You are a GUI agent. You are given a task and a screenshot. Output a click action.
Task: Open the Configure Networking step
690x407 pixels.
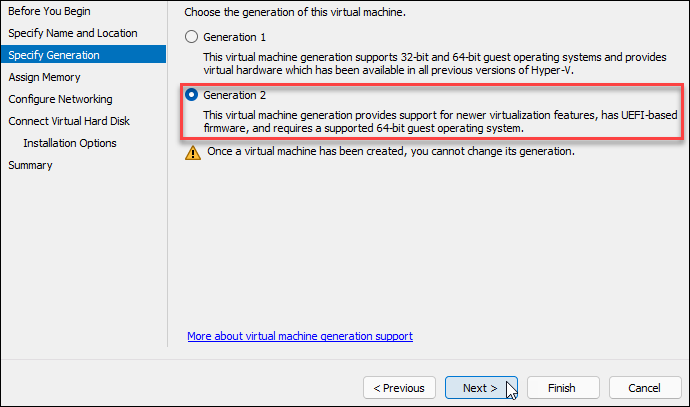pyautogui.click(x=60, y=99)
